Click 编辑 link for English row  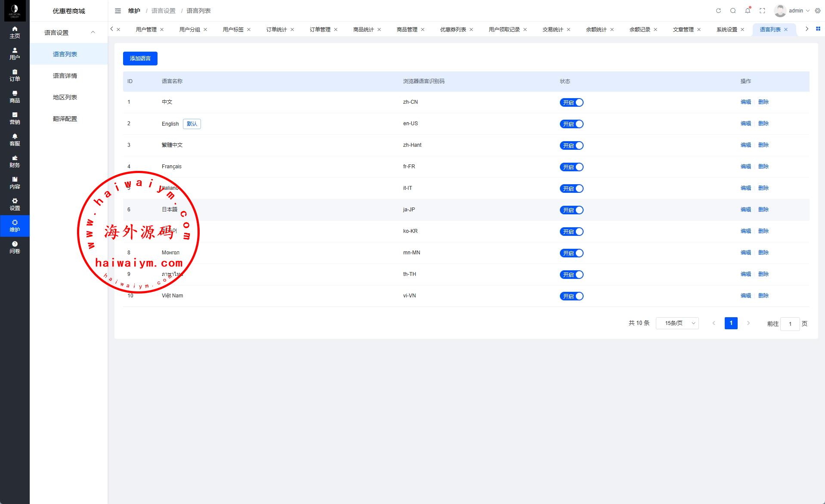coord(745,124)
